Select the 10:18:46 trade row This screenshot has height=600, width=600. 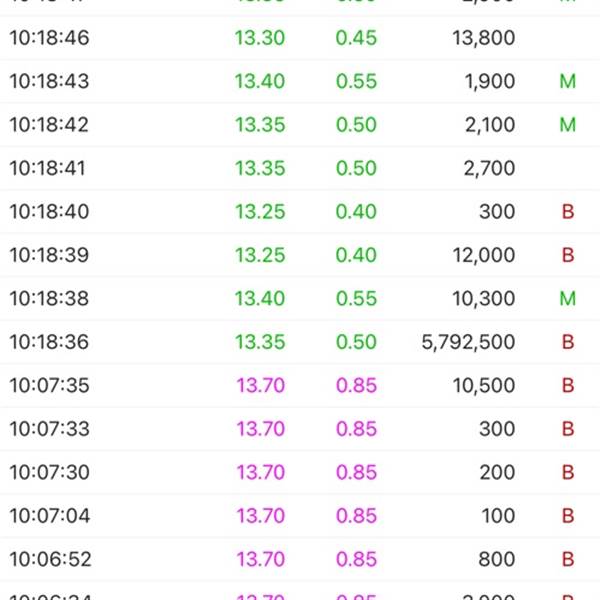click(300, 38)
